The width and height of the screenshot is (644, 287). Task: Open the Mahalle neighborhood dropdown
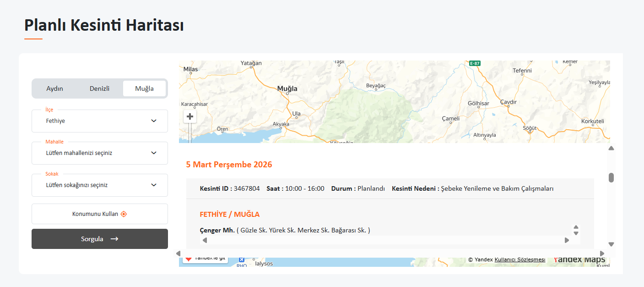tap(100, 153)
